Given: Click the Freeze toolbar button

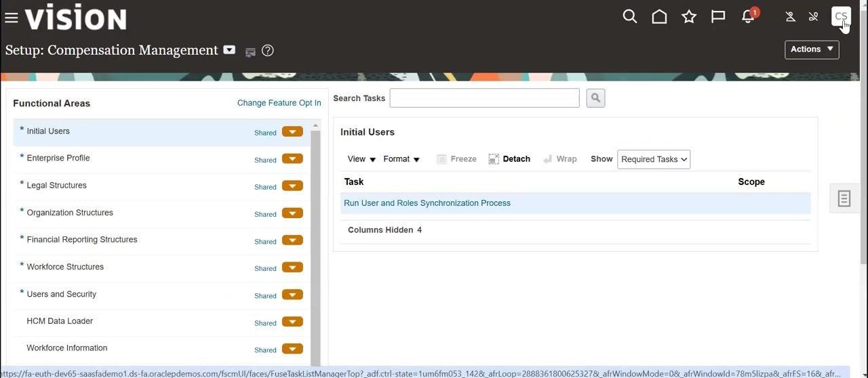Looking at the screenshot, I should (x=456, y=159).
